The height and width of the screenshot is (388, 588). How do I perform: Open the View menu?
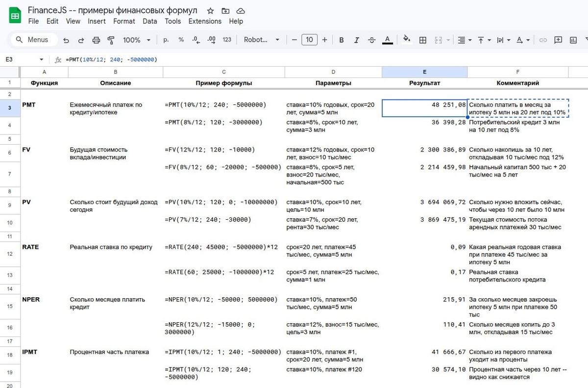tap(73, 21)
